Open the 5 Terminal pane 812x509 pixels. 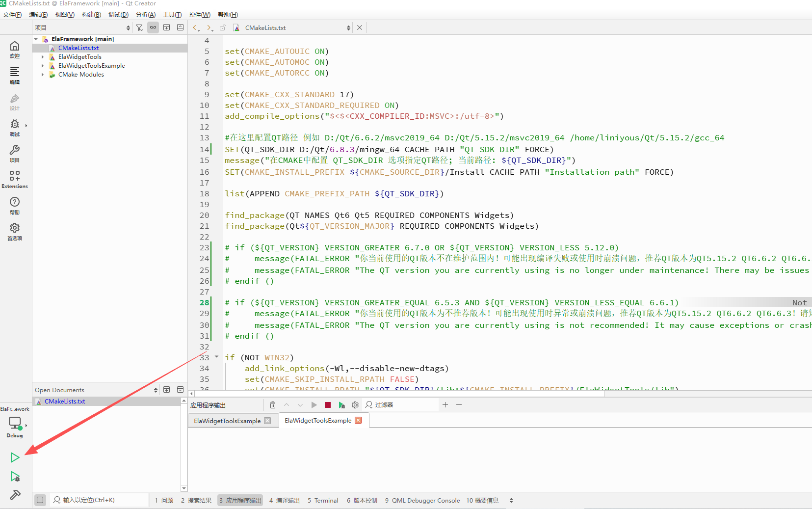click(x=323, y=501)
